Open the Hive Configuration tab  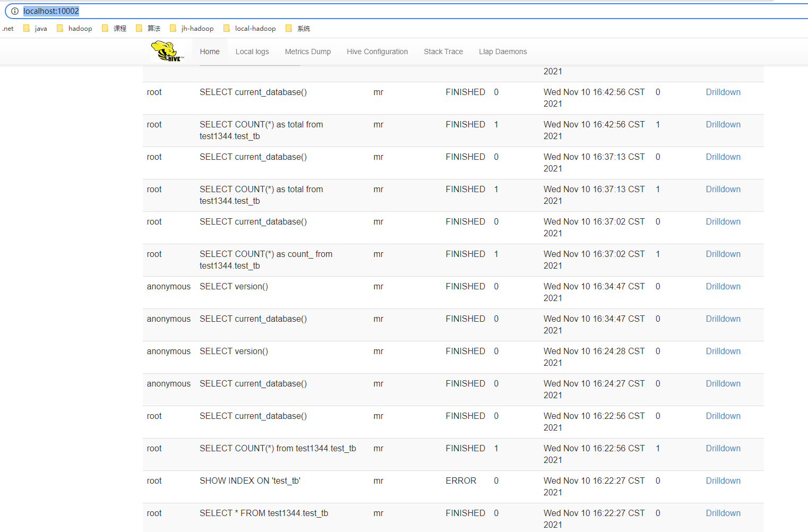click(x=377, y=52)
